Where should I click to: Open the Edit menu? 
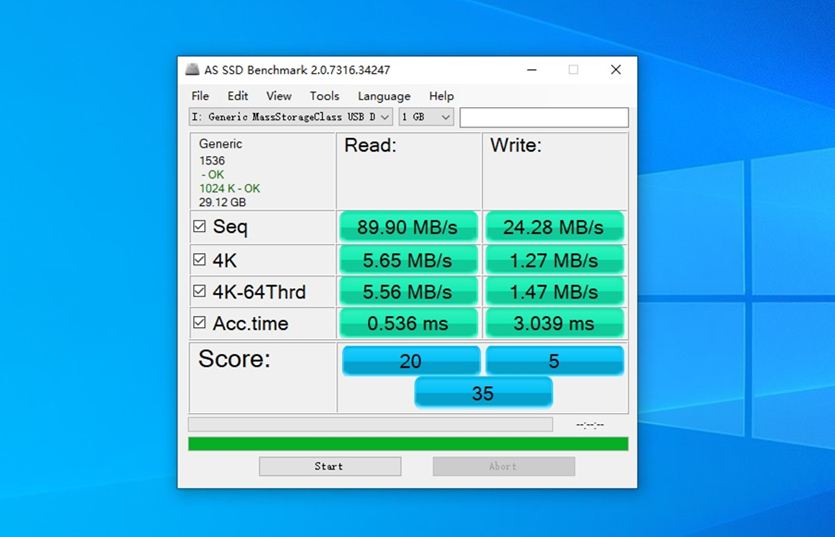(238, 96)
